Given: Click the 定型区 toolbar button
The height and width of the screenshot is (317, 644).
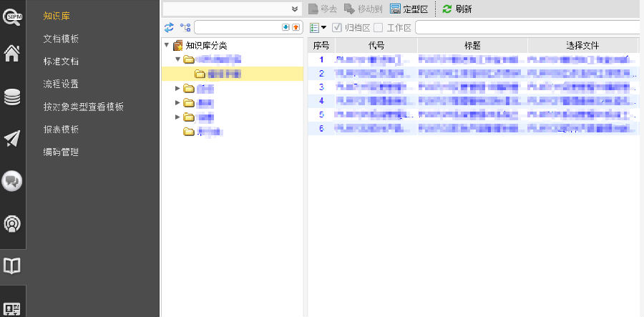Looking at the screenshot, I should (409, 9).
